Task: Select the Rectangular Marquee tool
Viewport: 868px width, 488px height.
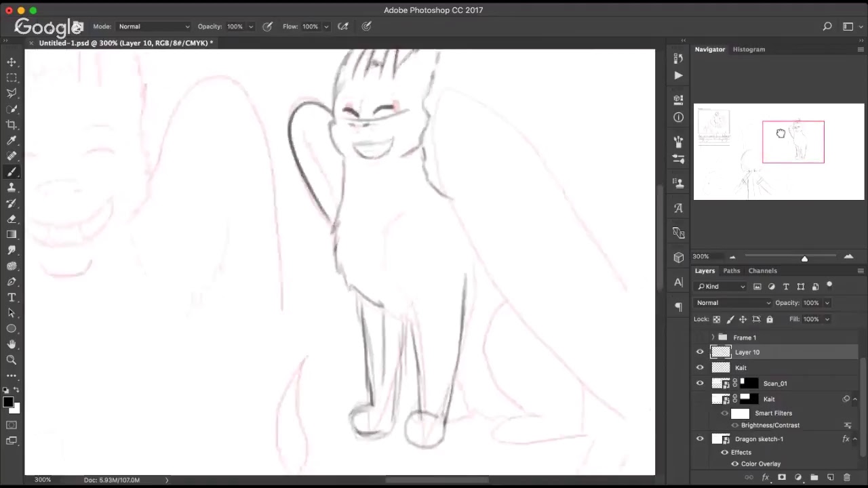Action: (x=12, y=77)
